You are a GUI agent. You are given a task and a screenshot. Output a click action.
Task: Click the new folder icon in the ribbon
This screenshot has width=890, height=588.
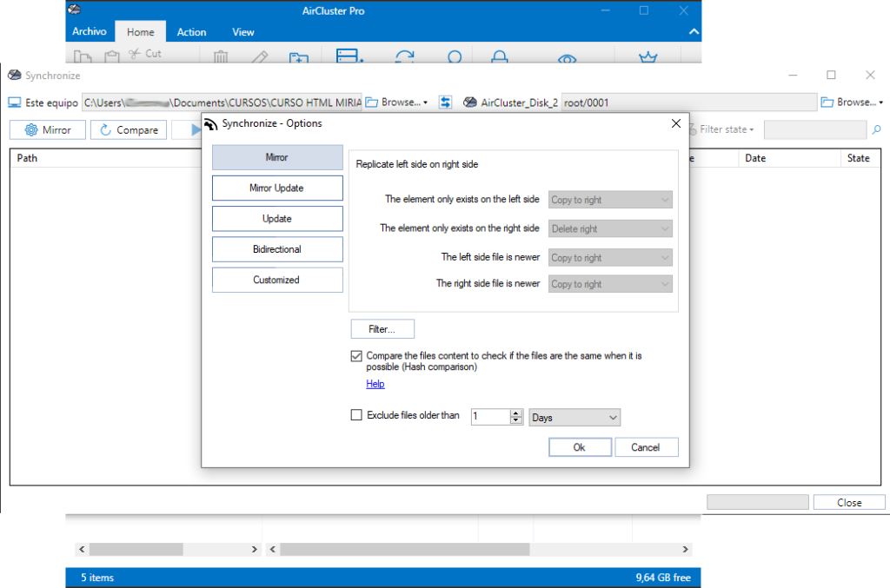(299, 56)
